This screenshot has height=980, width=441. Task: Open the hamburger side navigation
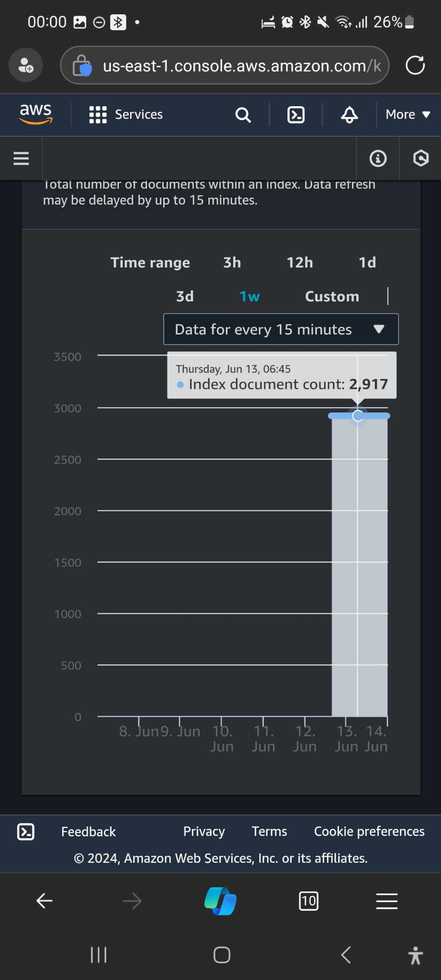(21, 158)
